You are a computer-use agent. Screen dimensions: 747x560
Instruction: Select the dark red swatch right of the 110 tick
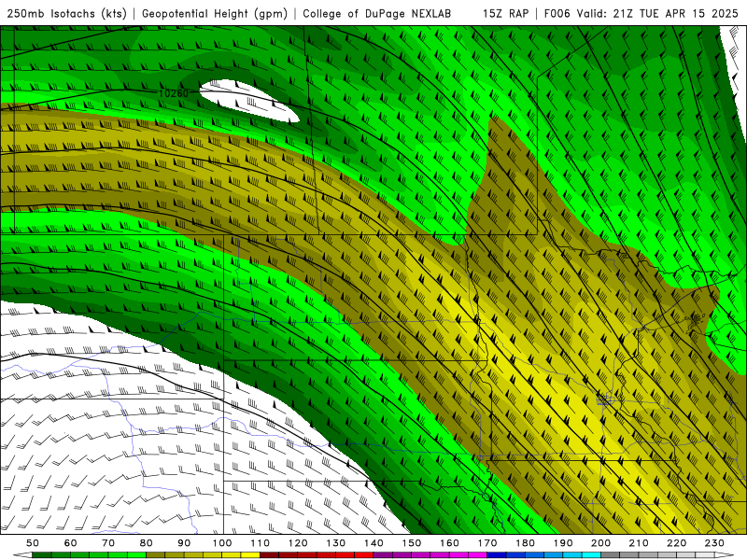(270, 555)
